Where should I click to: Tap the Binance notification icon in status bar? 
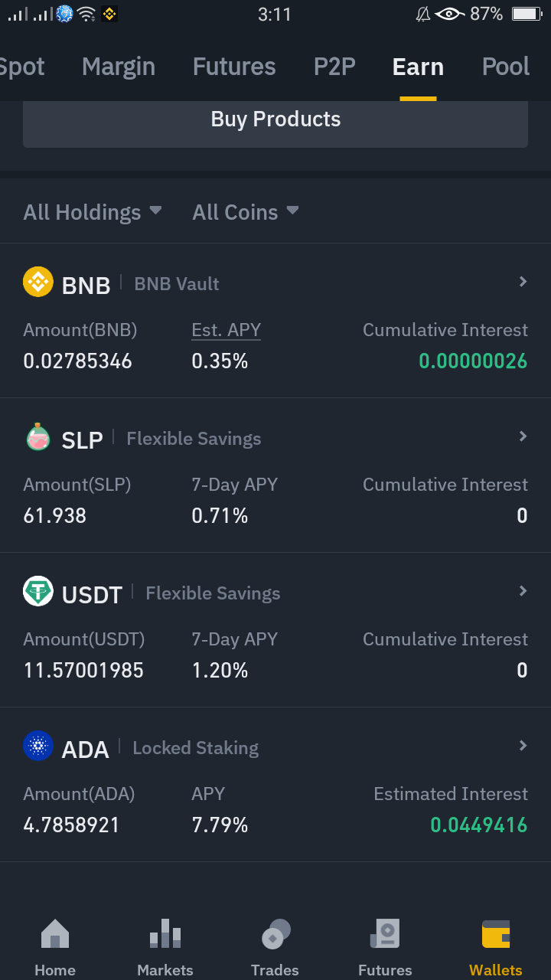point(109,14)
